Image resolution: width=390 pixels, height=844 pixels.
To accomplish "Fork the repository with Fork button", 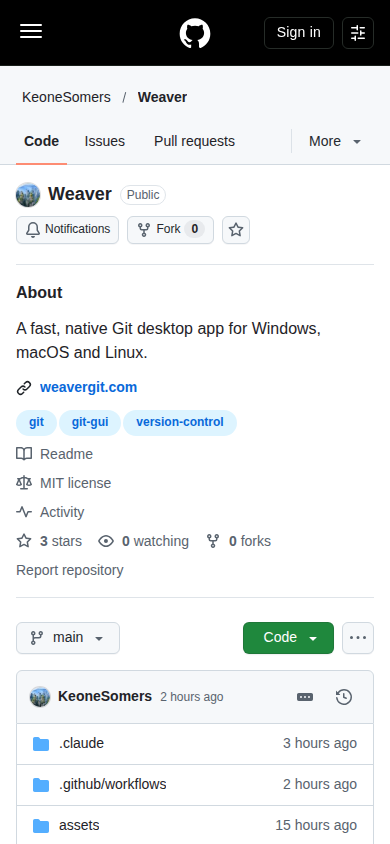I will tap(170, 230).
